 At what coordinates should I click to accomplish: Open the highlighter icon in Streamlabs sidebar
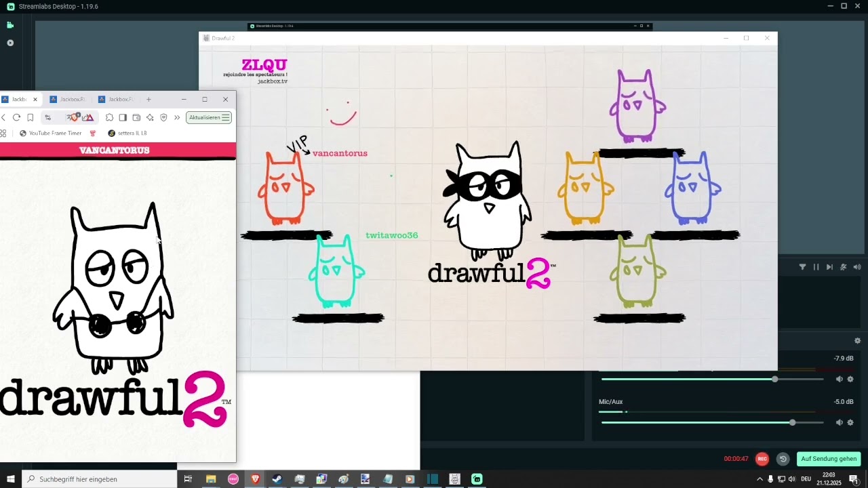tap(10, 43)
